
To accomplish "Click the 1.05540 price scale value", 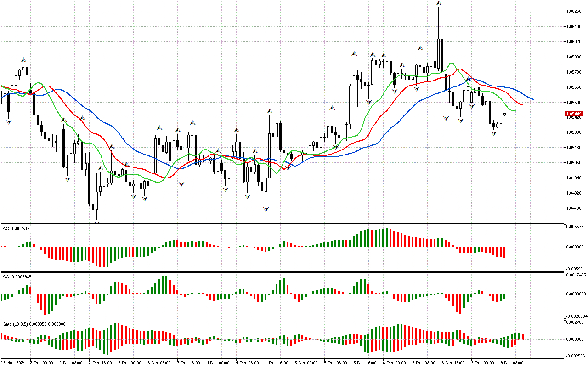I will (x=575, y=103).
